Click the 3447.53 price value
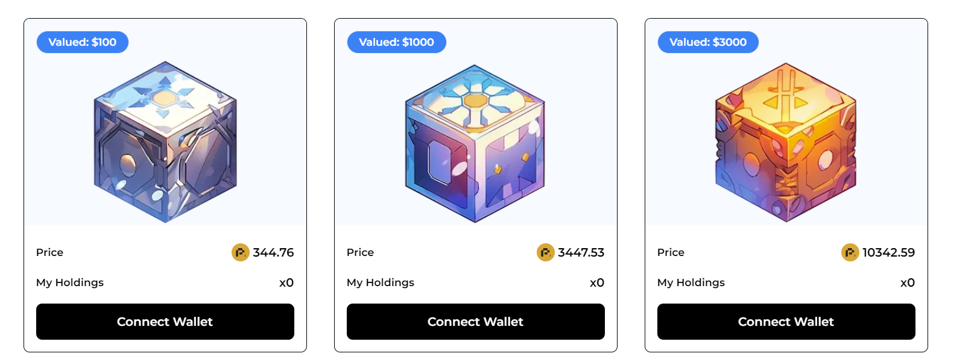This screenshot has height=362, width=980. (581, 252)
